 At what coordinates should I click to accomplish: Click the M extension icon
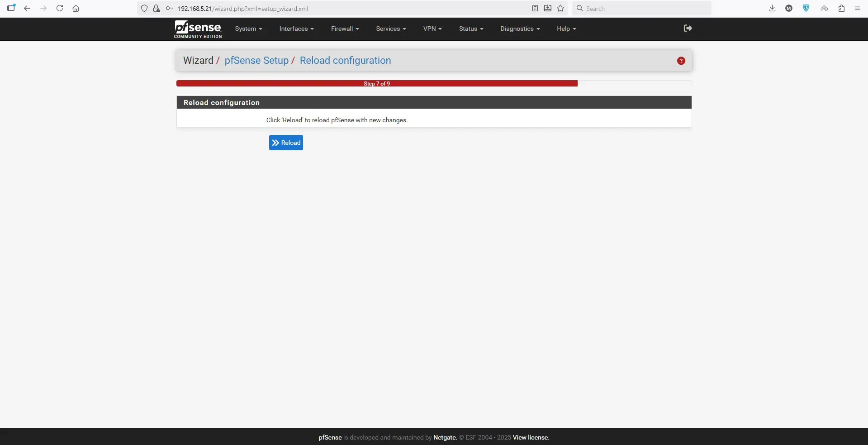coord(789,8)
